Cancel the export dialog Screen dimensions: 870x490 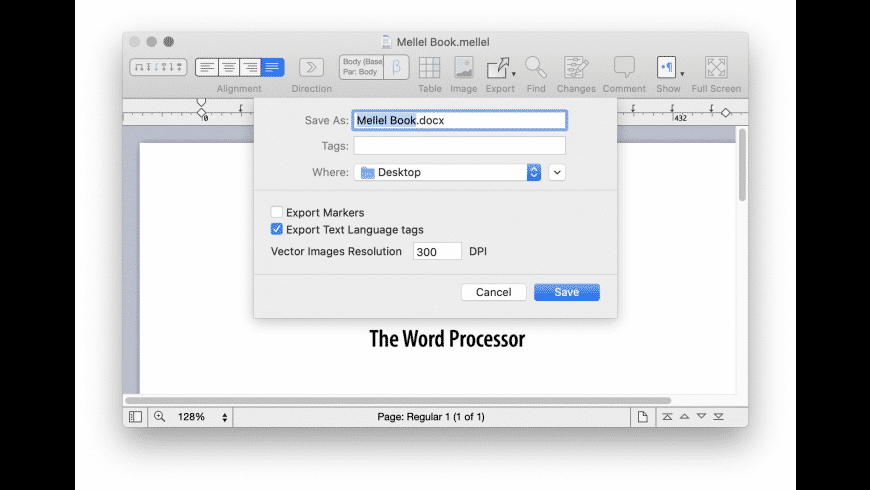pyautogui.click(x=493, y=292)
